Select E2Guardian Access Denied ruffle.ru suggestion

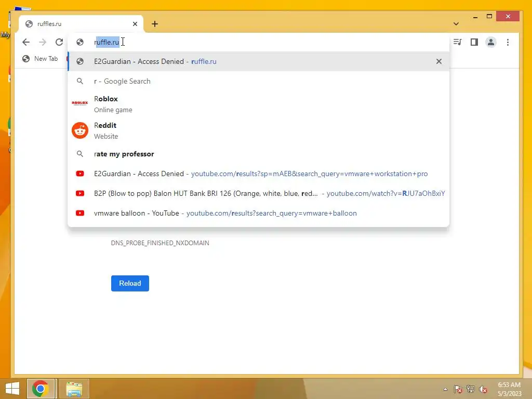(x=259, y=61)
